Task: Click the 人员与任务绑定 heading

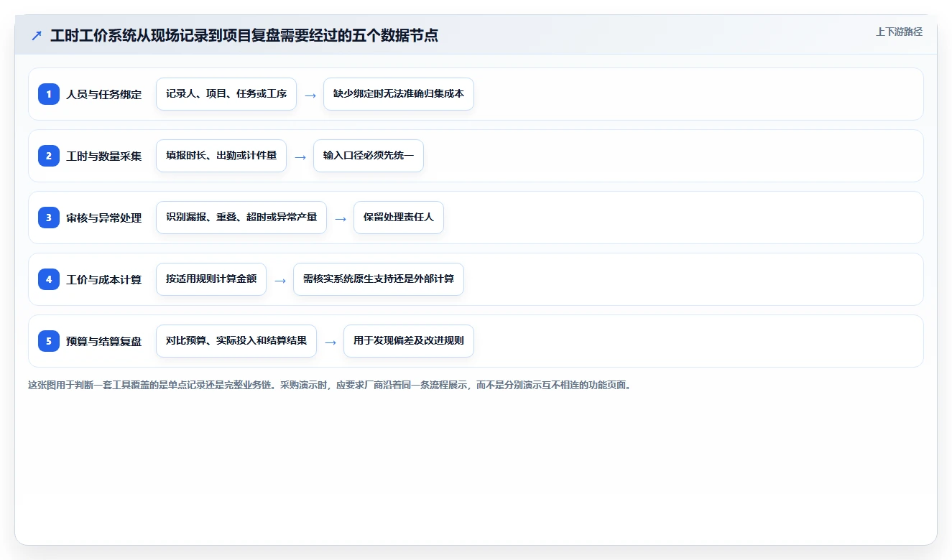Action: click(x=104, y=94)
